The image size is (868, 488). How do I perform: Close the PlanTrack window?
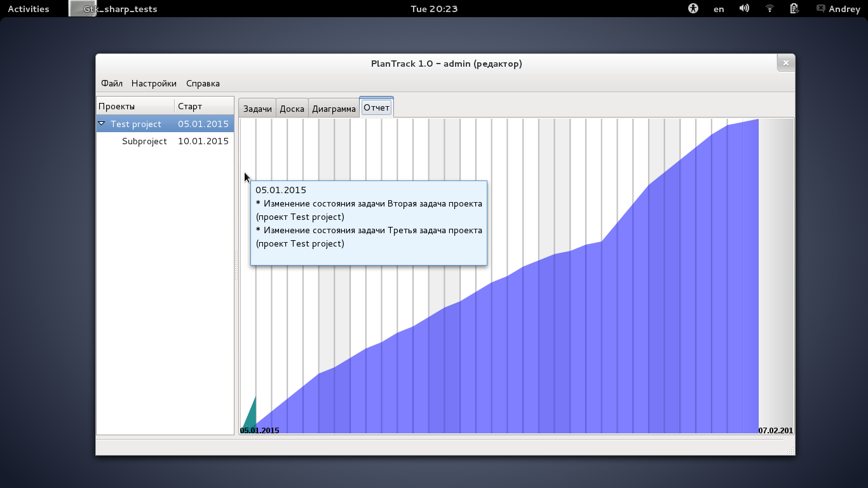[785, 63]
